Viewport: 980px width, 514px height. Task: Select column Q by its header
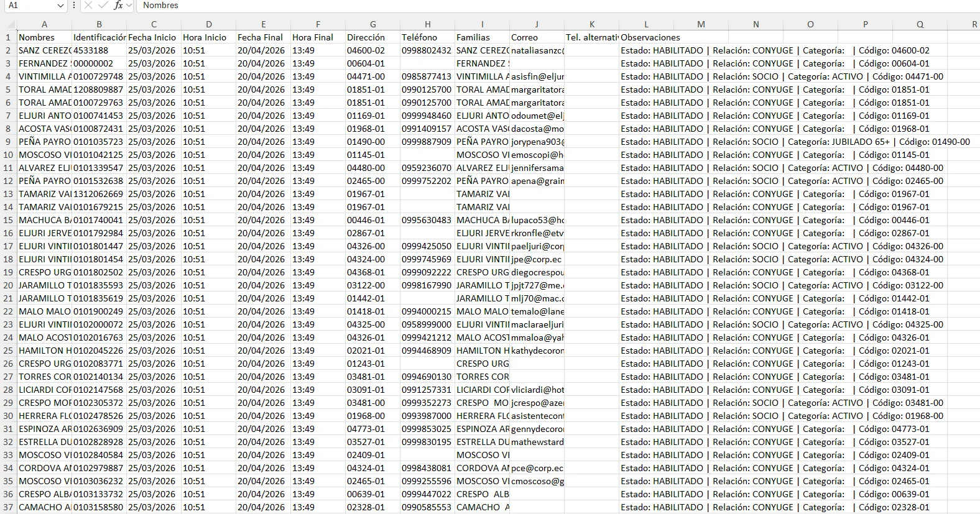tap(920, 24)
